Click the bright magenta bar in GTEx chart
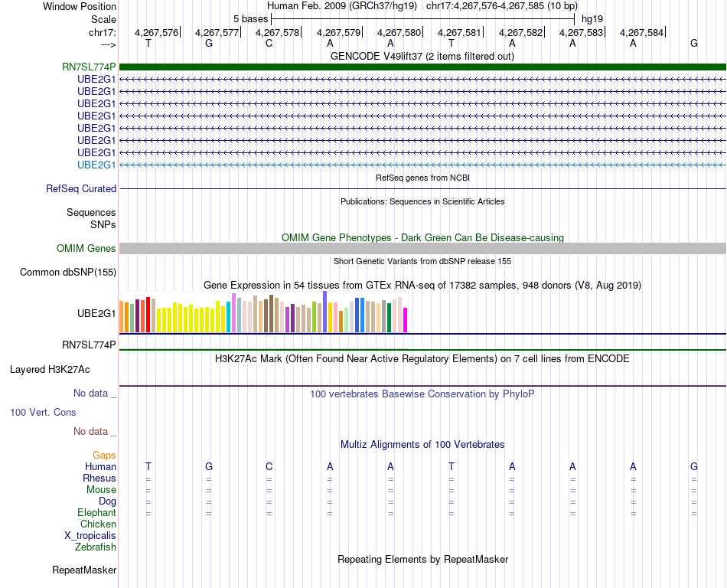The height and width of the screenshot is (588, 727). [x=406, y=320]
